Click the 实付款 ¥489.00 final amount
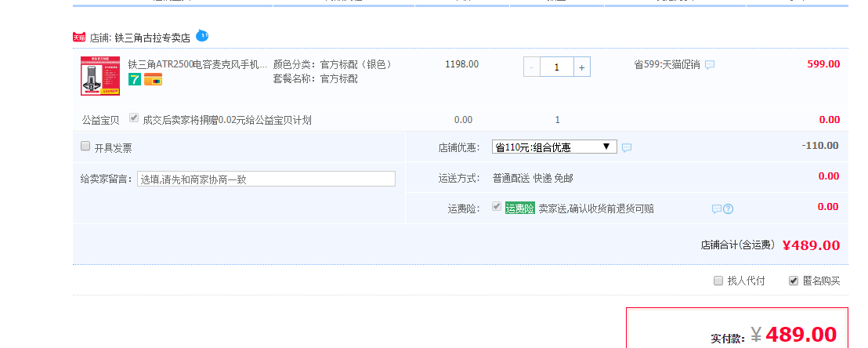This screenshot has height=348, width=868. tap(794, 335)
